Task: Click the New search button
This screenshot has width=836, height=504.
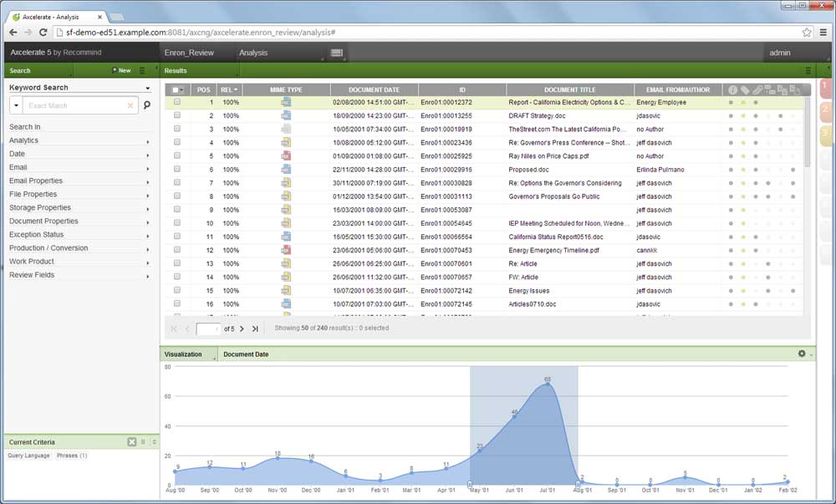Action: (121, 71)
